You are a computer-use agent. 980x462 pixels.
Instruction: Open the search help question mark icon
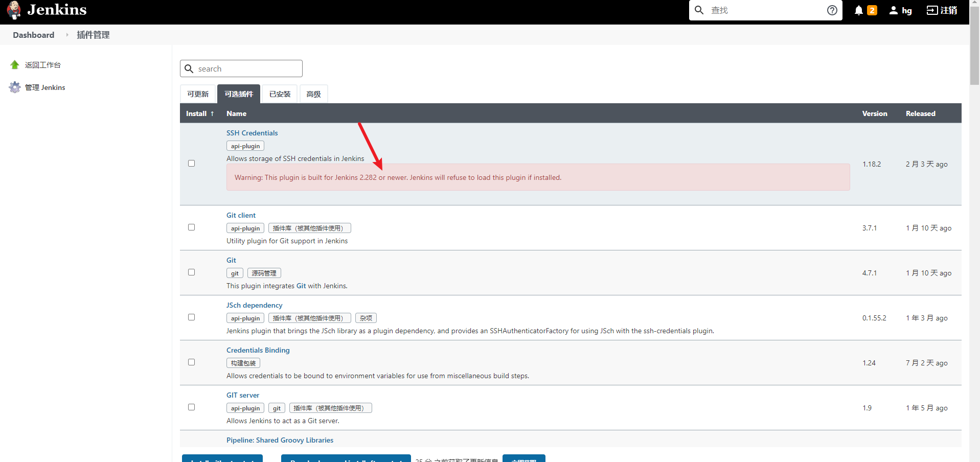[x=832, y=10]
